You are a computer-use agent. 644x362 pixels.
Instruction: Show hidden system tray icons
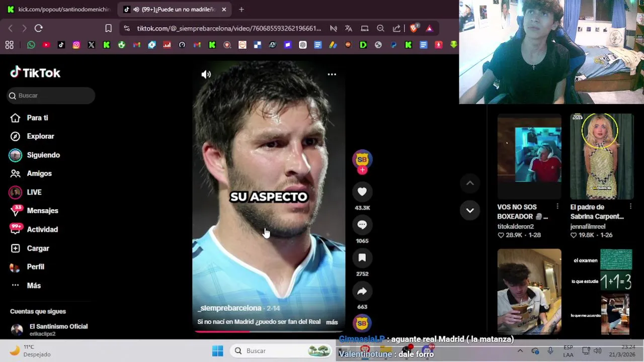click(520, 351)
